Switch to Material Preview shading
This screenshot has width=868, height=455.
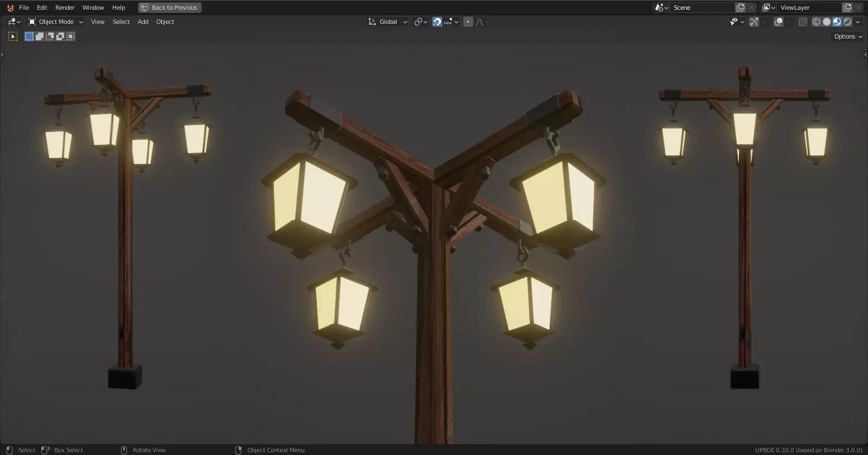tap(837, 22)
